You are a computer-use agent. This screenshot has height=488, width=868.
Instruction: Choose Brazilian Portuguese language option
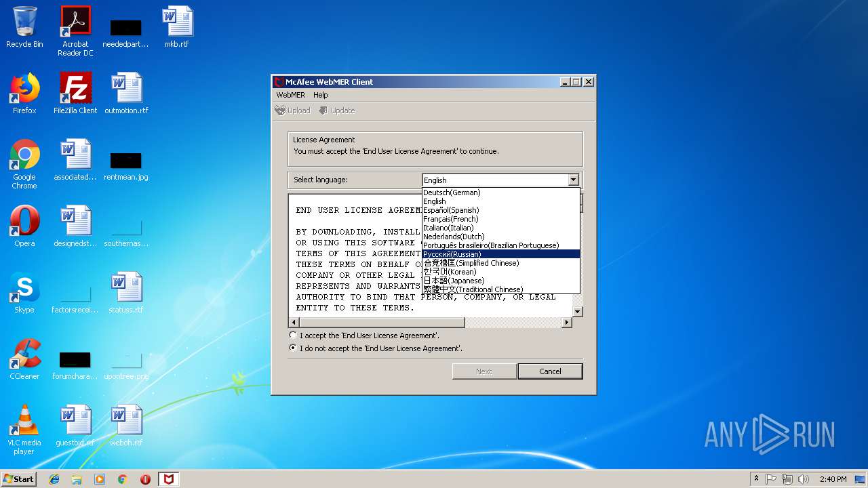pyautogui.click(x=500, y=245)
